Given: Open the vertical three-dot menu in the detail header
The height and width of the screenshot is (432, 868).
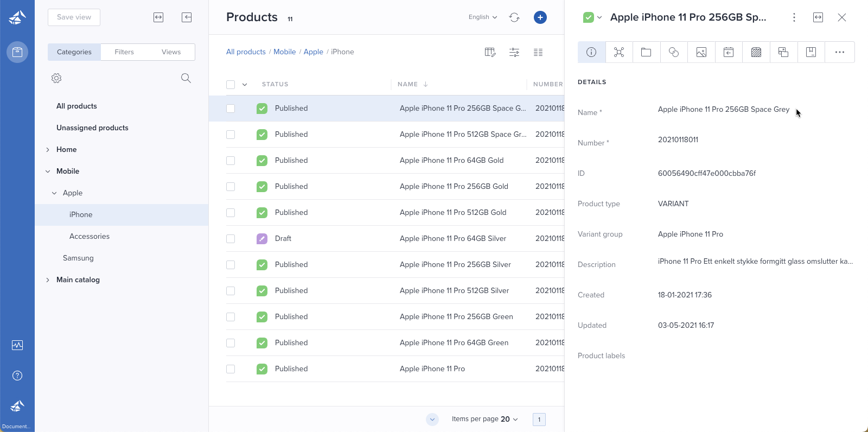Looking at the screenshot, I should coord(794,17).
